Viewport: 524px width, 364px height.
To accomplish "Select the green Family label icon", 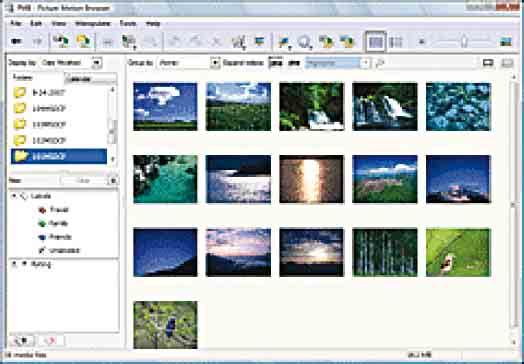I will pyautogui.click(x=42, y=224).
